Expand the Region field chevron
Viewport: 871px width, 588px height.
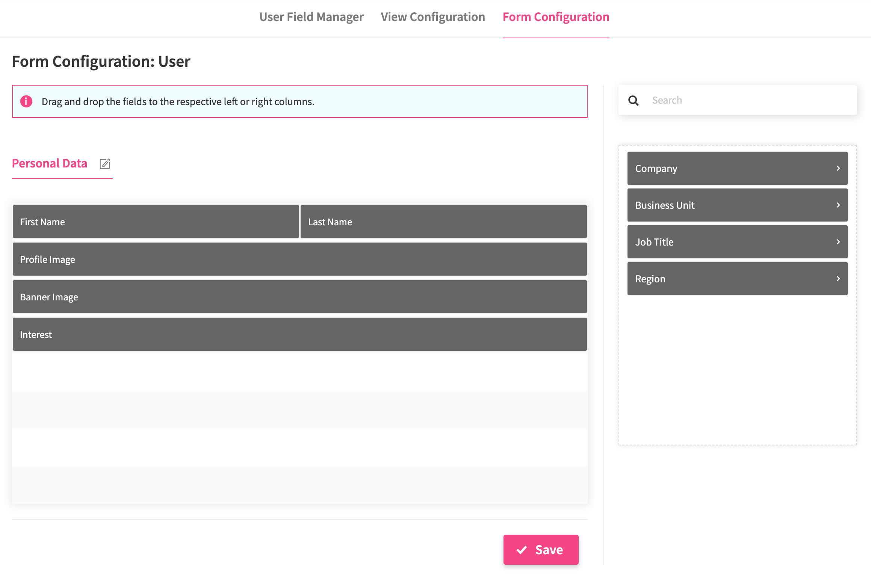[838, 279]
